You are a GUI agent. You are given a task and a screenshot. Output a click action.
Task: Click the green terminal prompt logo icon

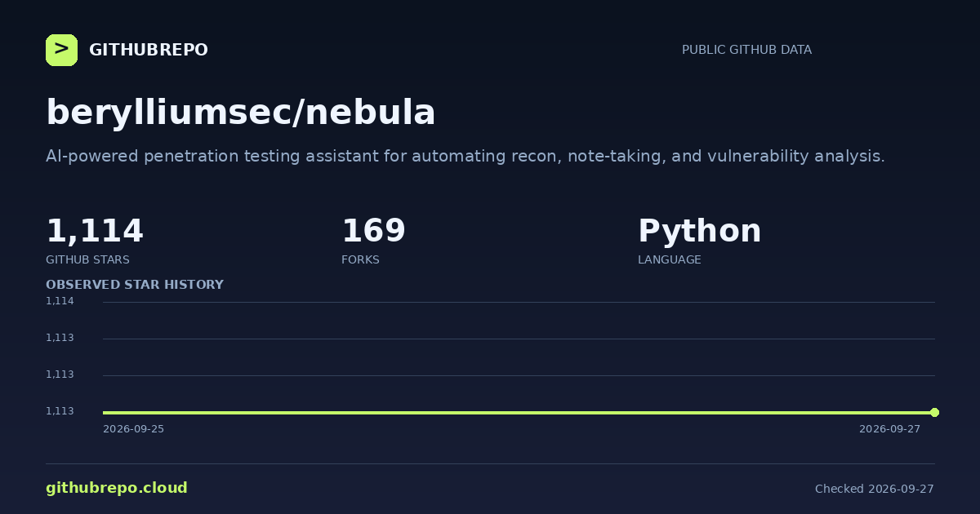61,50
